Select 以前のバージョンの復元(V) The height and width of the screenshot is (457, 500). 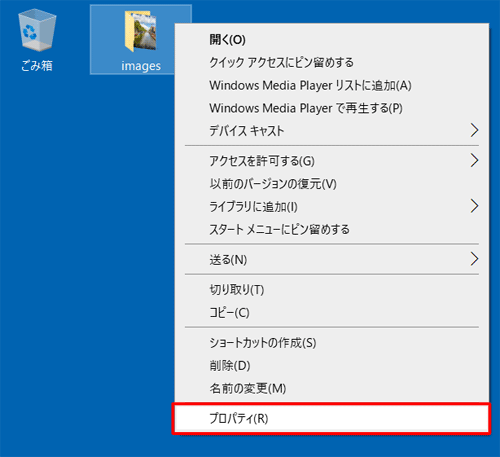coord(332,184)
